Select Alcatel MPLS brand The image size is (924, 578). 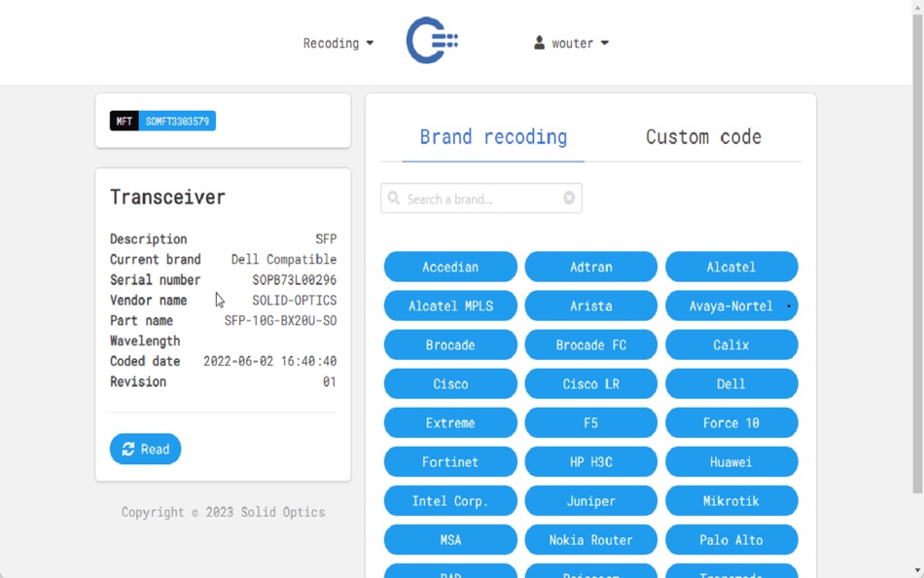point(450,306)
